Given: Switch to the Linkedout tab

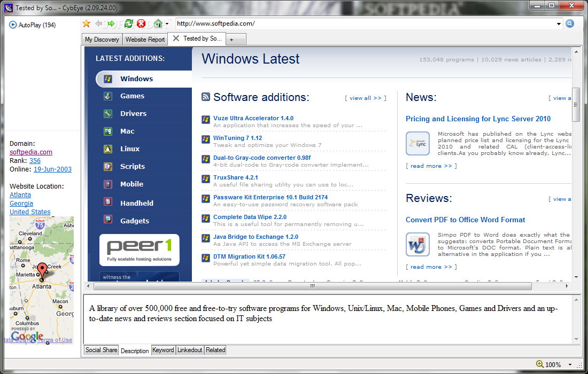Looking at the screenshot, I should [x=190, y=350].
